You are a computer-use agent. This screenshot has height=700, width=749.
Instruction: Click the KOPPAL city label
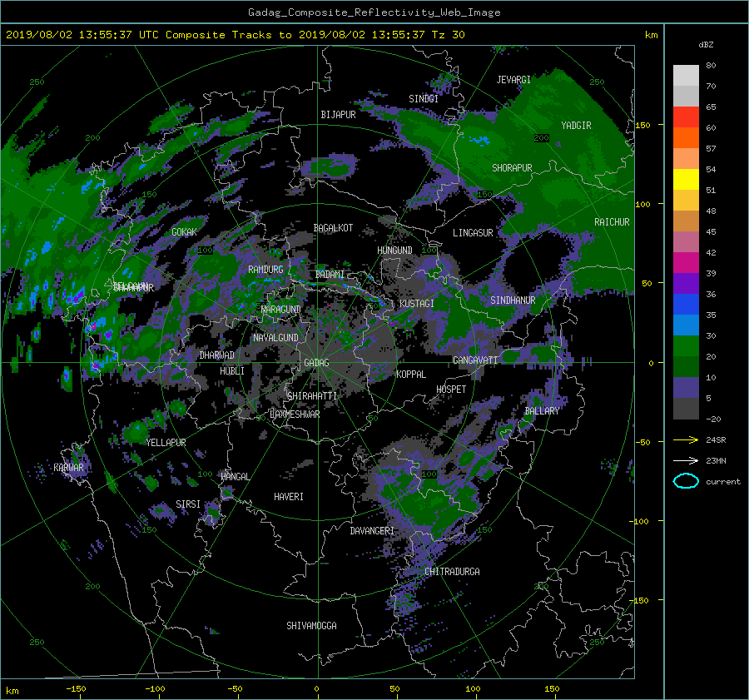click(411, 375)
